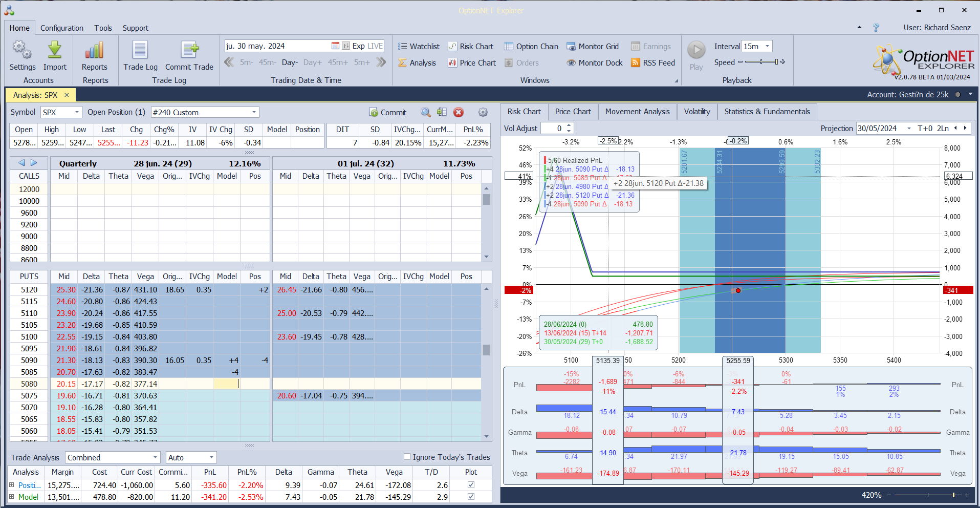Open the calendar picker for the trading date
Viewport: 980px width, 508px height.
click(335, 46)
